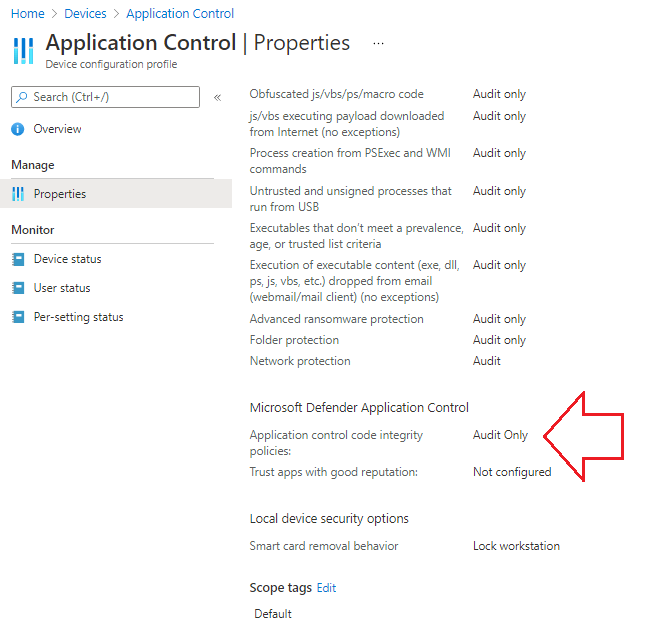Click 'Executables that don't meet a prevalence' setting
The image size is (665, 631).
click(x=356, y=236)
